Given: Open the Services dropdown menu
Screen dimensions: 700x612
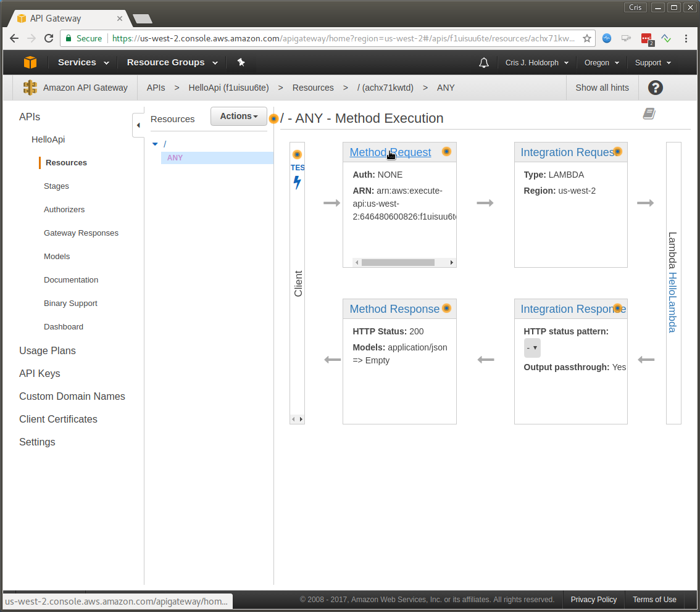Looking at the screenshot, I should point(83,62).
